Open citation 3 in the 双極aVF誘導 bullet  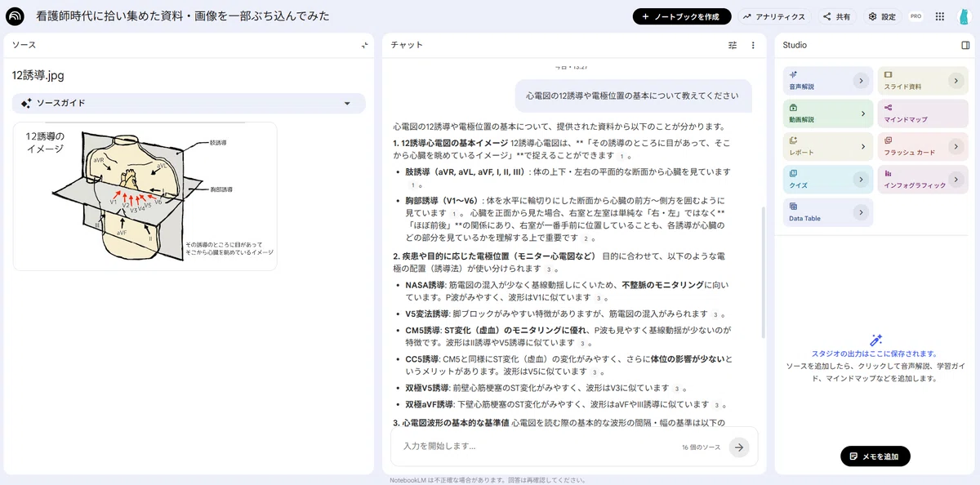(715, 404)
